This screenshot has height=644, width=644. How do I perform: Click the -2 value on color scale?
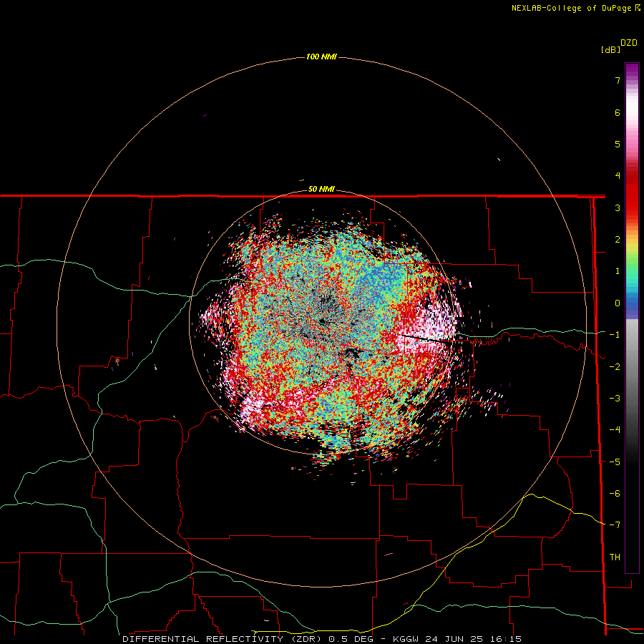615,367
